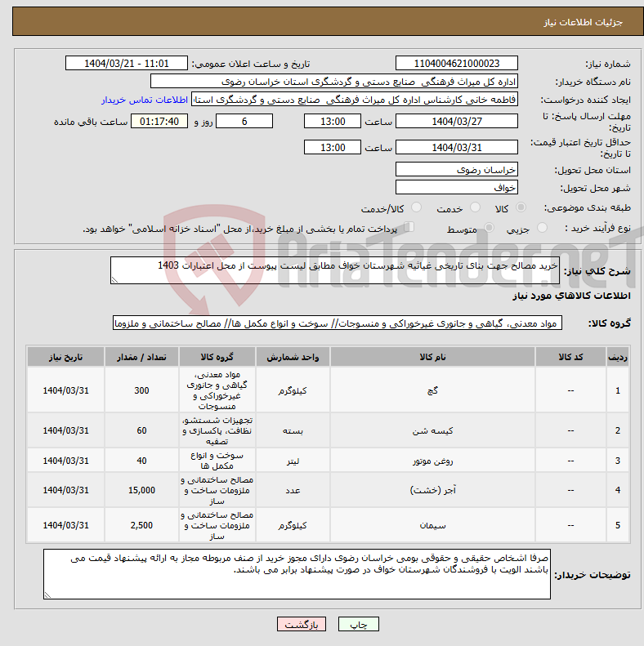The width and height of the screenshot is (644, 646).
Task: Click the لیتر unit cell
Action: coord(293,461)
